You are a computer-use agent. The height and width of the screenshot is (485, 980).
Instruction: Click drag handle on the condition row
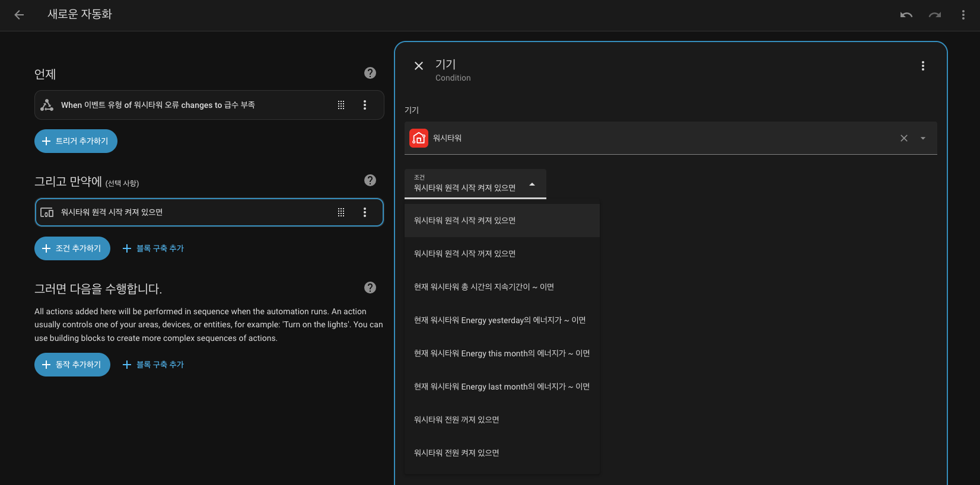tap(341, 212)
